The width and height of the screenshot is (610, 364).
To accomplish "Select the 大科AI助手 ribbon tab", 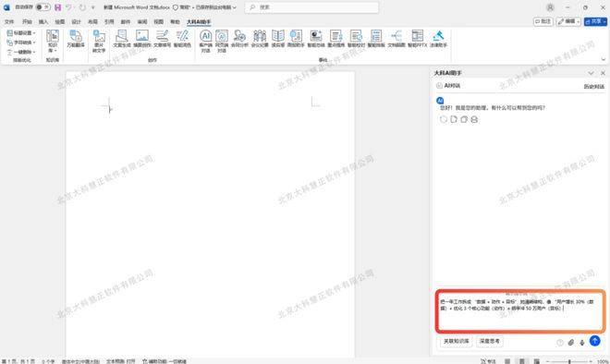I will (199, 22).
